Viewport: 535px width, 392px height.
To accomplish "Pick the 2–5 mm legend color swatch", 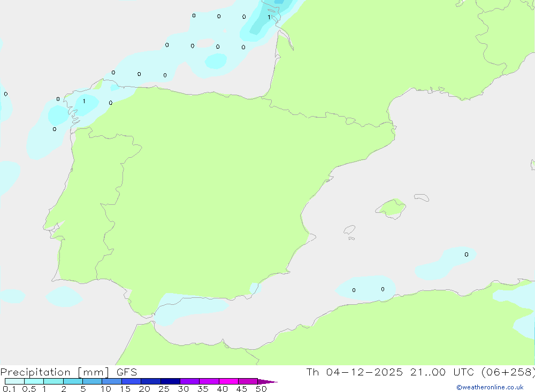I will pyautogui.click(x=73, y=381).
